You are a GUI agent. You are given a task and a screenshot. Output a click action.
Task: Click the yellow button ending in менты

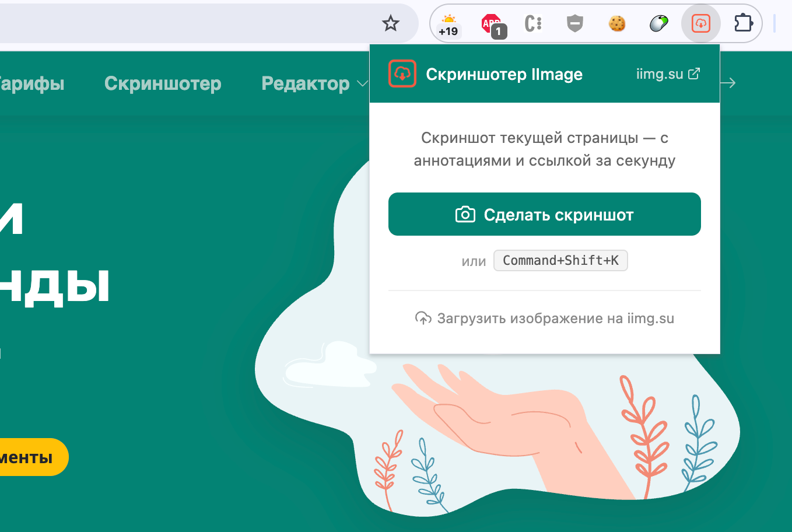tap(33, 457)
